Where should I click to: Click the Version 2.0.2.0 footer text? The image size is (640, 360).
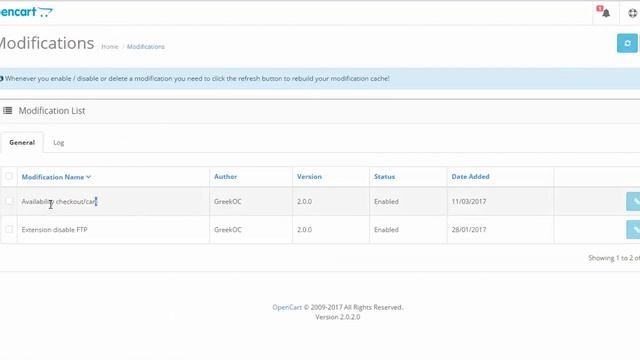point(338,317)
